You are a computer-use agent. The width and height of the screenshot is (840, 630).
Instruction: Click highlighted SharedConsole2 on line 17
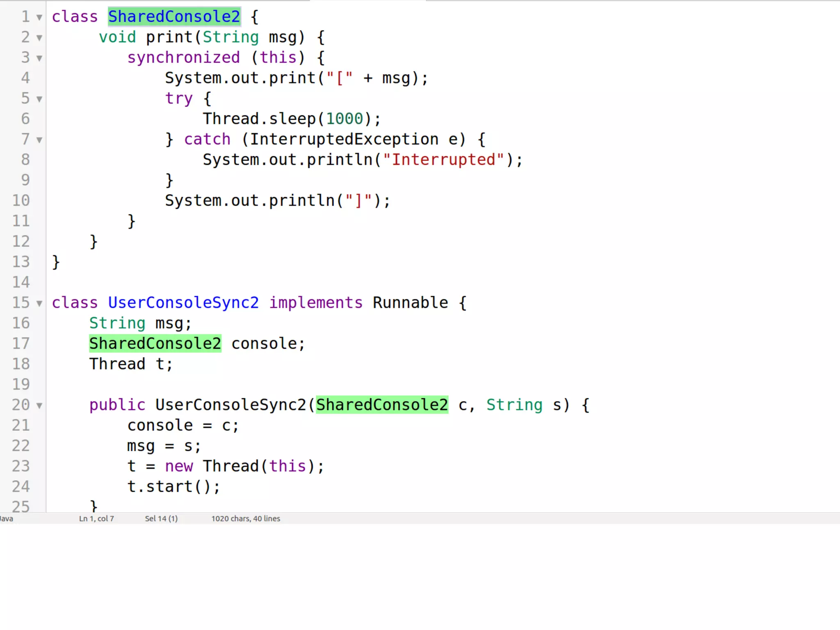pos(155,343)
